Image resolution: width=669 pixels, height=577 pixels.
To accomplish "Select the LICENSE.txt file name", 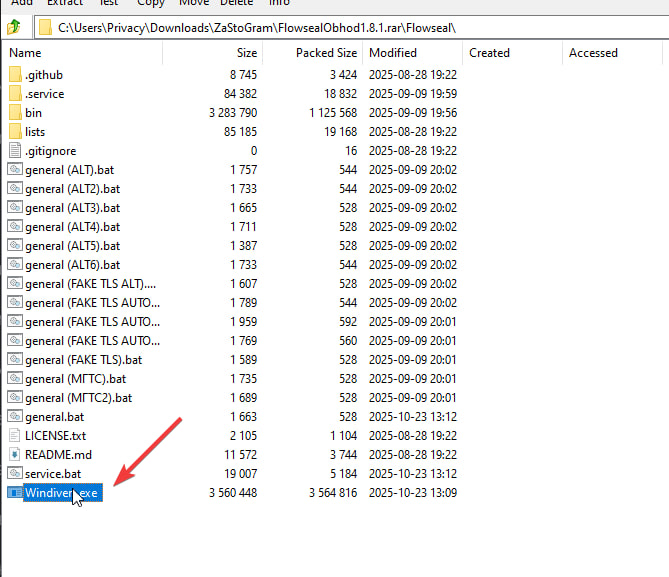I will tap(55, 436).
